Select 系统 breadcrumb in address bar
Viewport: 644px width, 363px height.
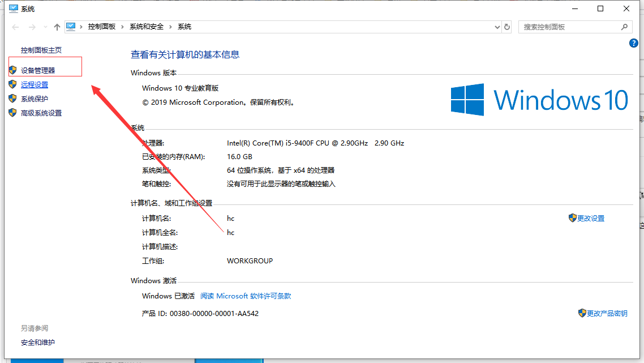tap(184, 27)
